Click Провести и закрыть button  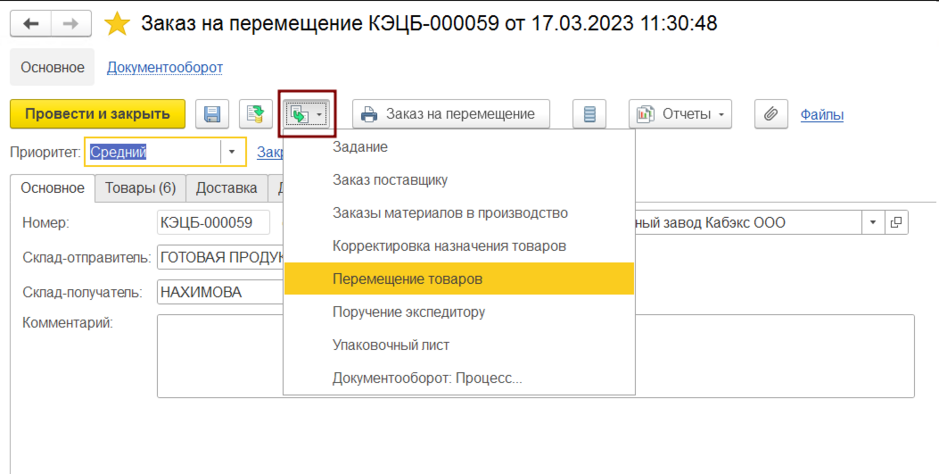pos(98,114)
